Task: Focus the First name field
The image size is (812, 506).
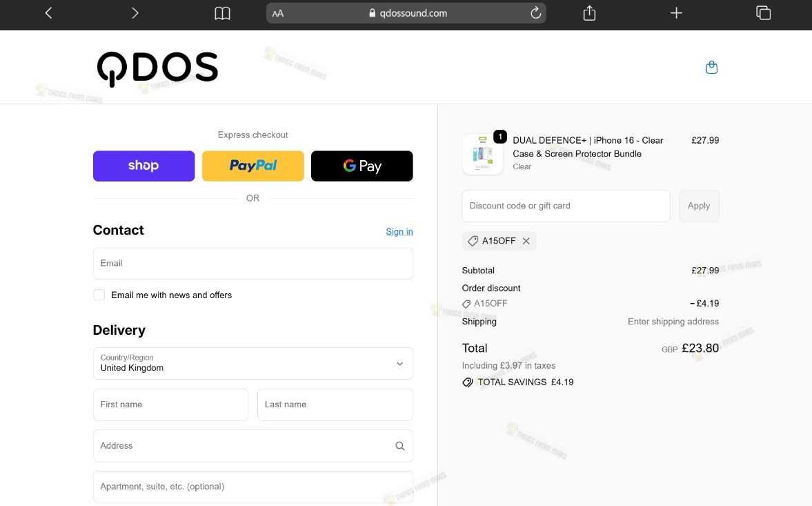Action: [x=171, y=405]
